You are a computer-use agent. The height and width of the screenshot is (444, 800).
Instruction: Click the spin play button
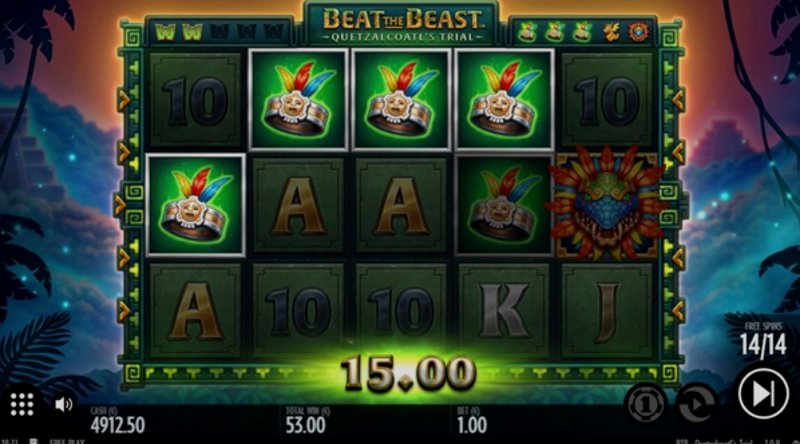[763, 394]
